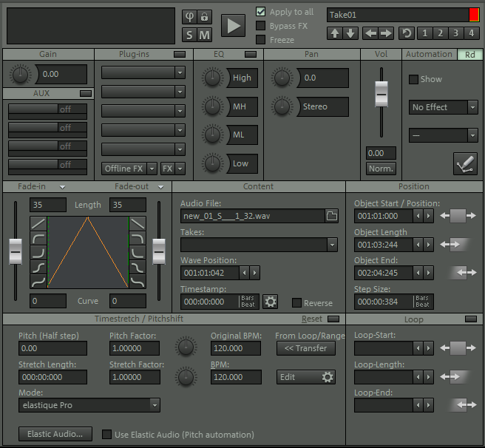Click the << Transfer button
This screenshot has height=448, width=485.
pos(305,348)
